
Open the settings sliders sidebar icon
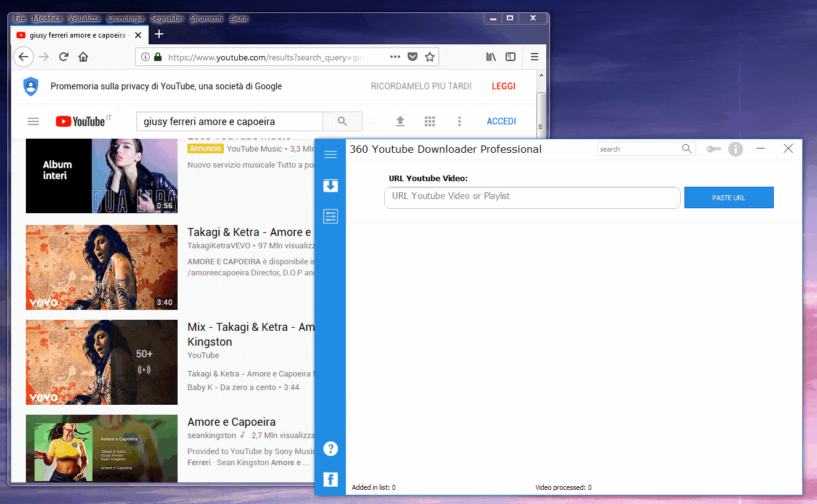coord(330,216)
